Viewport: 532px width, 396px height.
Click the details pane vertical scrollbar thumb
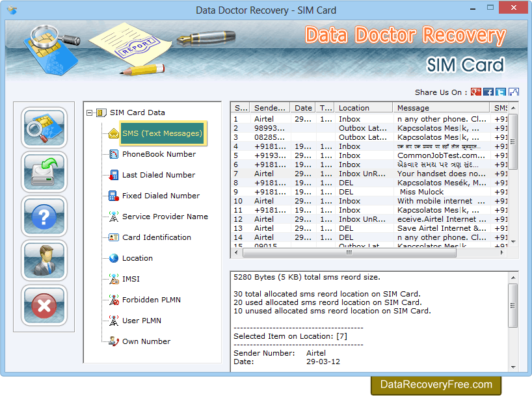513,306
